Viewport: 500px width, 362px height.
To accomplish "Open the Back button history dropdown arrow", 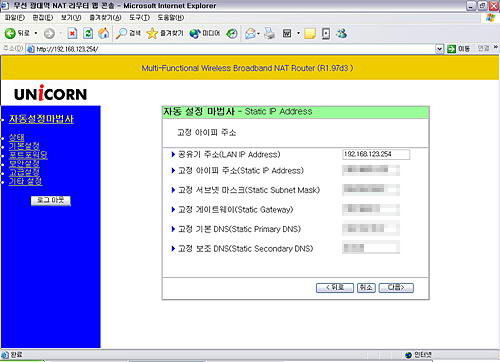I will click(36, 33).
